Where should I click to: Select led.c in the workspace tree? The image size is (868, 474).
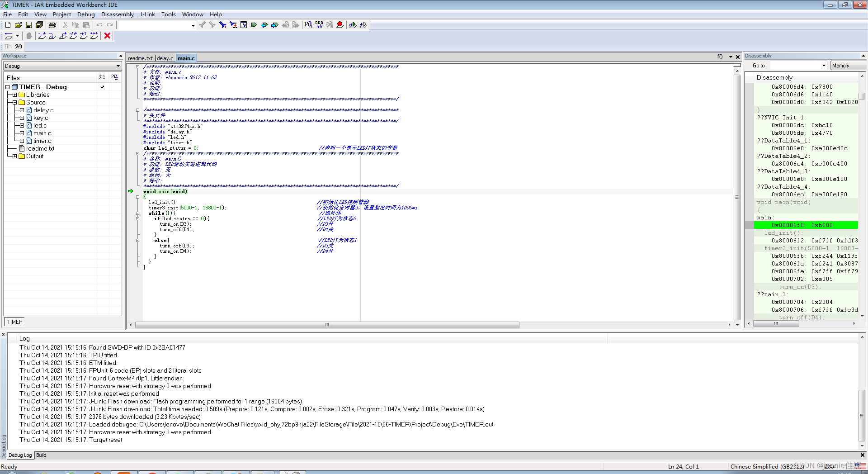click(x=40, y=126)
